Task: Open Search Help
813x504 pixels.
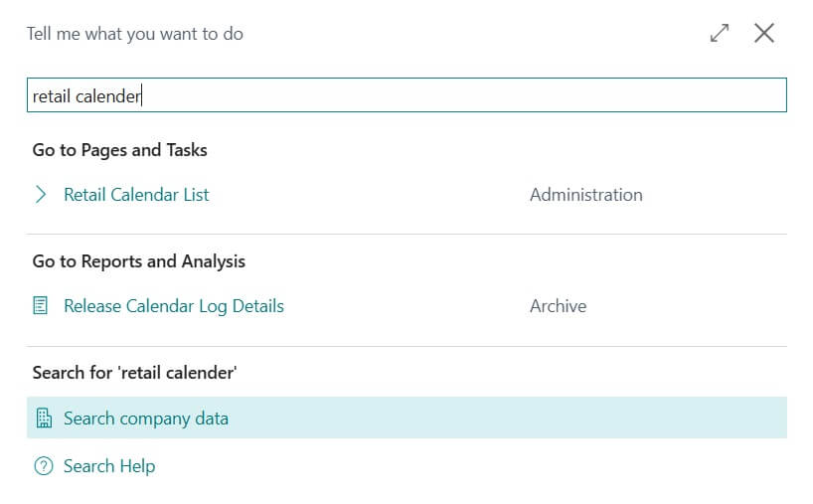Action: pyautogui.click(x=109, y=466)
